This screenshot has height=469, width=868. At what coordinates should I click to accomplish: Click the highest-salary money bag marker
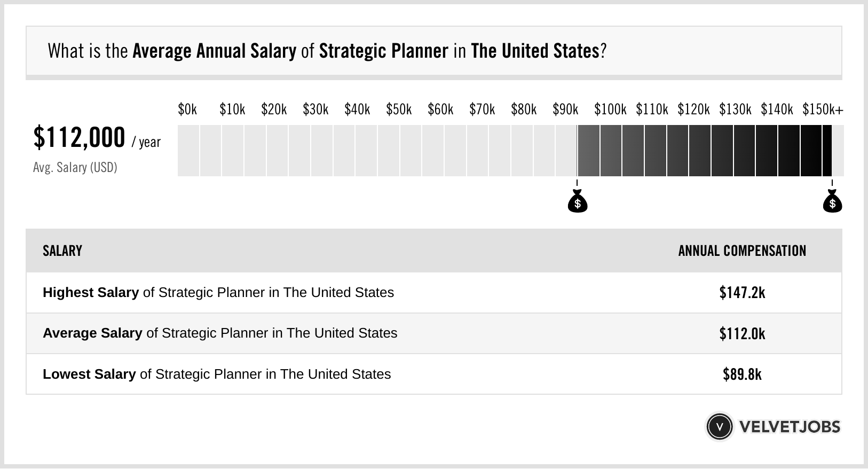[x=832, y=202]
